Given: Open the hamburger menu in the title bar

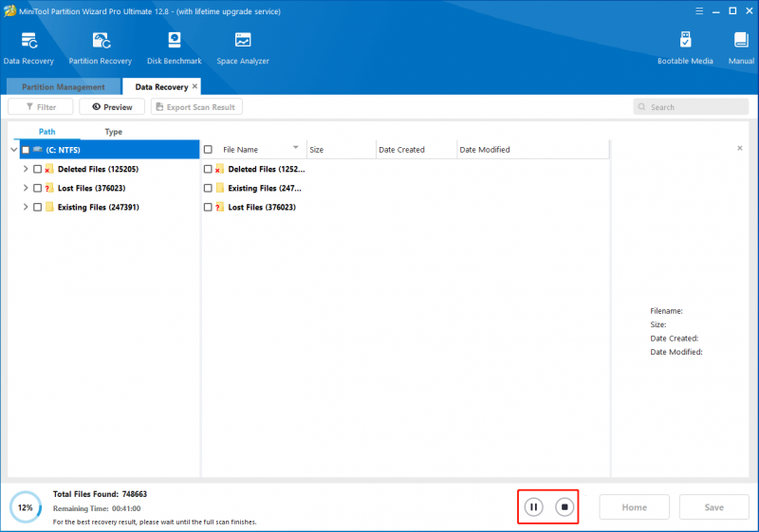Looking at the screenshot, I should [x=699, y=10].
